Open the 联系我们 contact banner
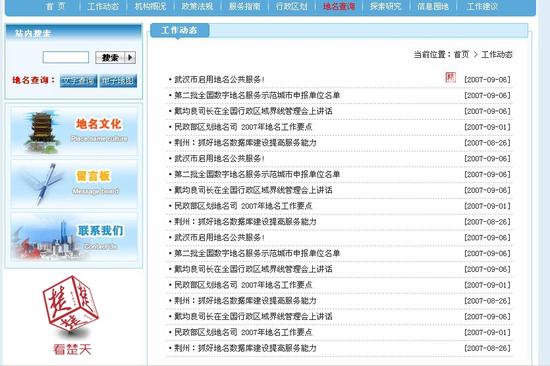This screenshot has height=366, width=550. 74,237
